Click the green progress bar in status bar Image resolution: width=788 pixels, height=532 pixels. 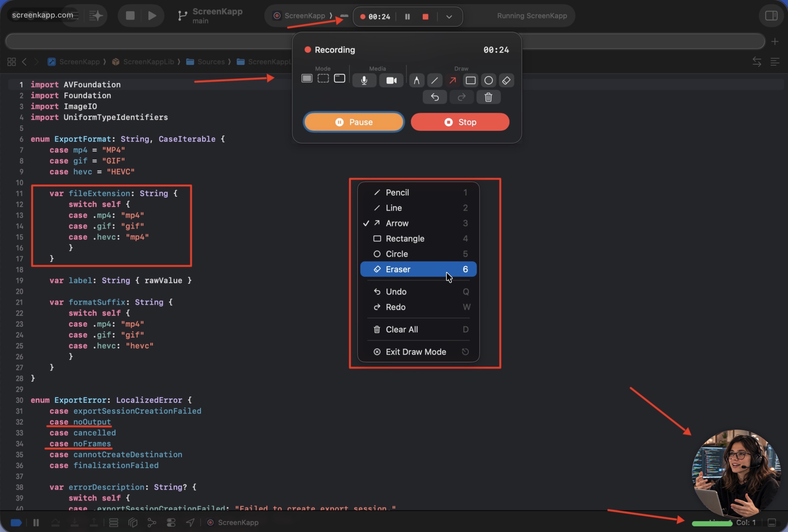[x=711, y=524]
